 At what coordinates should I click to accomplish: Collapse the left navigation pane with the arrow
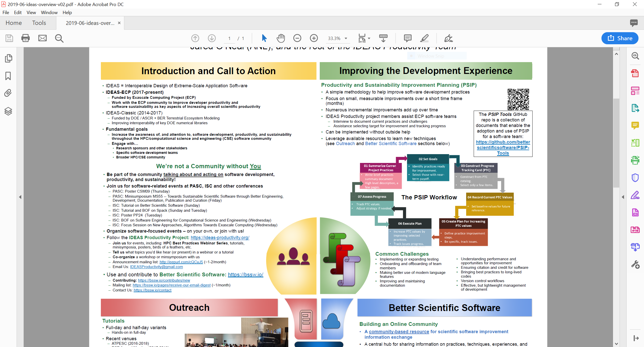[x=21, y=197]
